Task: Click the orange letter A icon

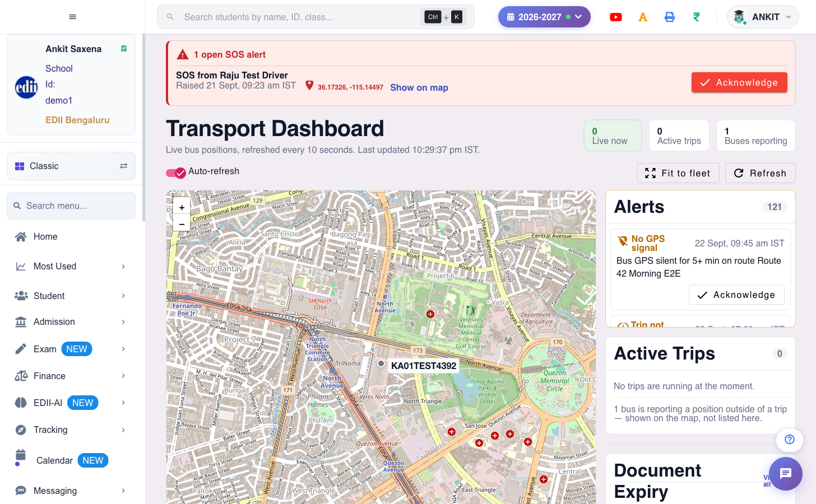Action: 643,17
